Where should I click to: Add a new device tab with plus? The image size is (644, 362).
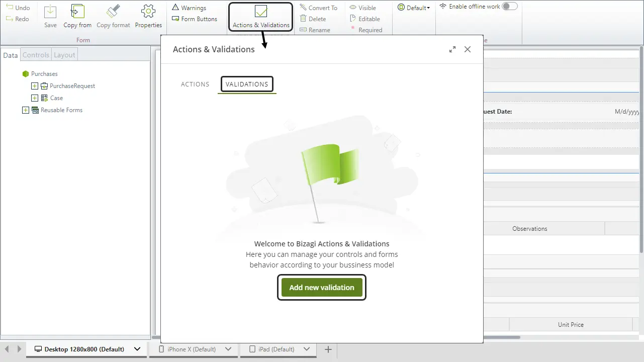coord(328,349)
